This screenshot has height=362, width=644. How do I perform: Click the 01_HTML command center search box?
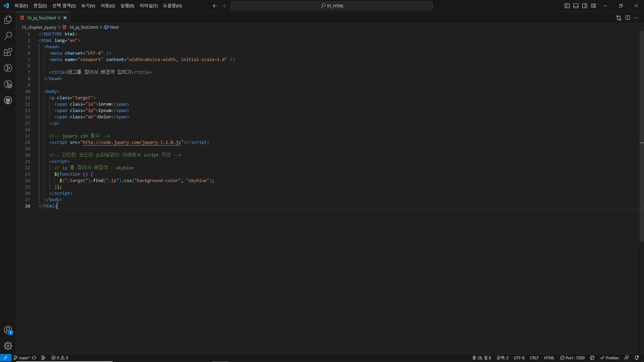click(331, 6)
